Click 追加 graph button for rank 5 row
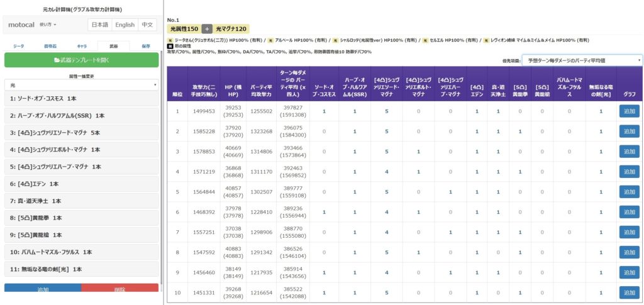Image resolution: width=644 pixels, height=305 pixels. (629, 192)
